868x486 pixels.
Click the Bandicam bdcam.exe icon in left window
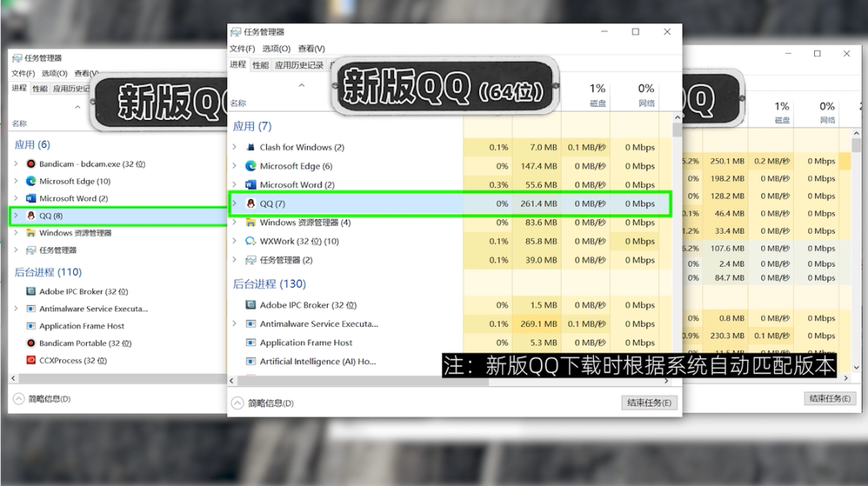click(31, 164)
